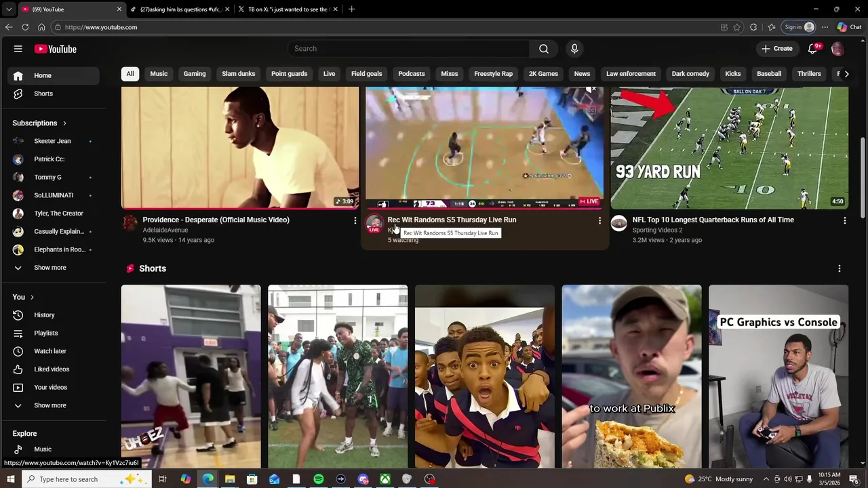
Task: Click the taskbar search box
Action: pos(87,479)
